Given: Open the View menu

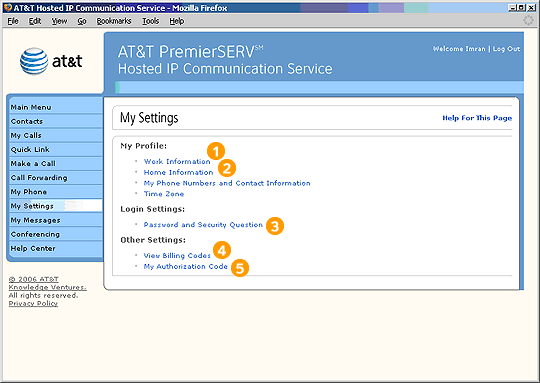Looking at the screenshot, I should (59, 21).
